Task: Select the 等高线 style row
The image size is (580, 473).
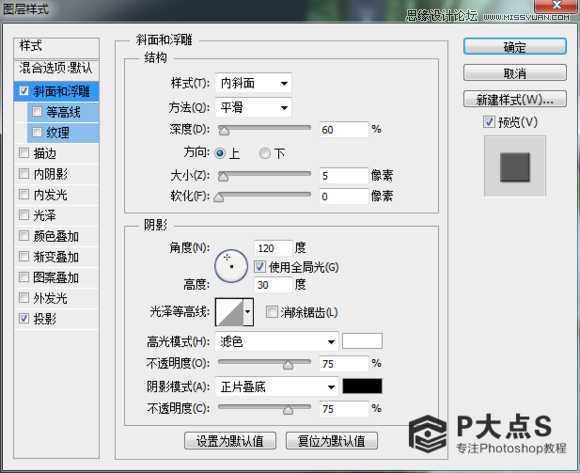Action: point(63,112)
